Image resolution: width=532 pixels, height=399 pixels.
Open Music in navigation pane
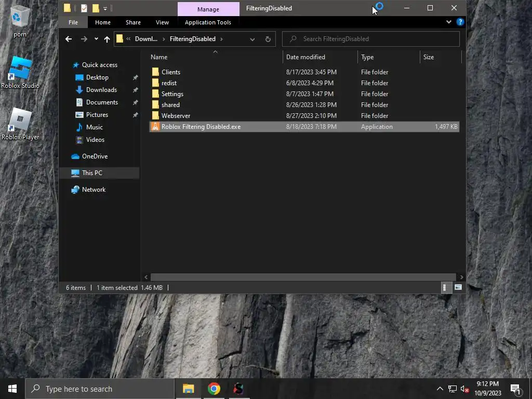pyautogui.click(x=95, y=127)
